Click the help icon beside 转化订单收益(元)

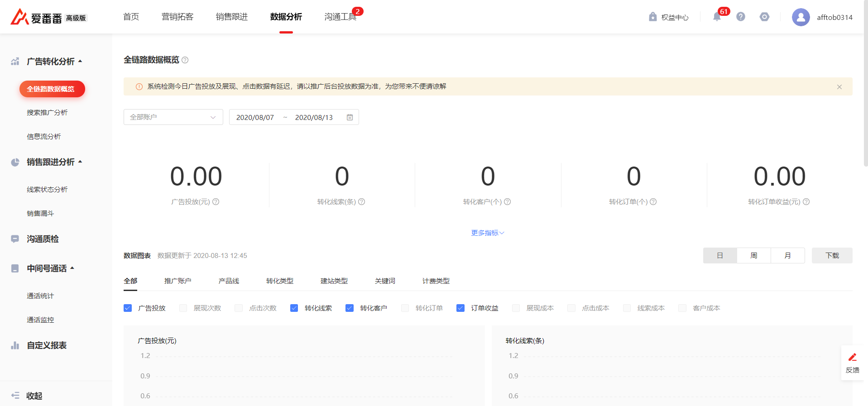(x=806, y=202)
